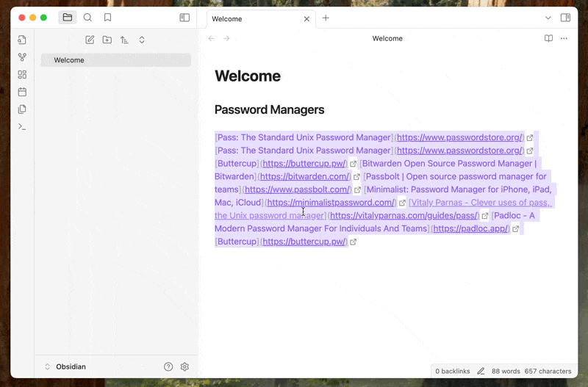Navigate forward with the right arrow
This screenshot has width=588, height=387.
click(x=226, y=38)
